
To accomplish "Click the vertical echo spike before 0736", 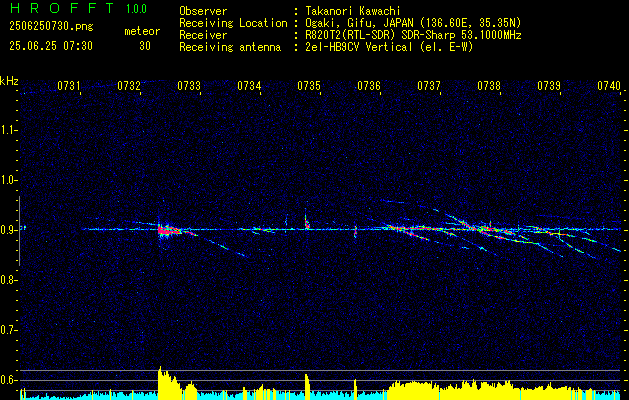I will [355, 231].
